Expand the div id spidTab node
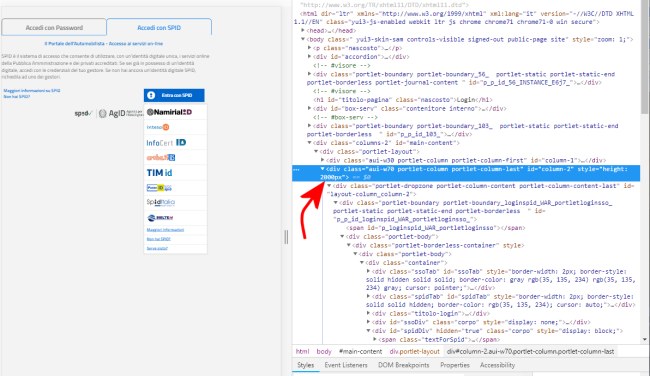This screenshot has width=650, height=376. pos(368,296)
